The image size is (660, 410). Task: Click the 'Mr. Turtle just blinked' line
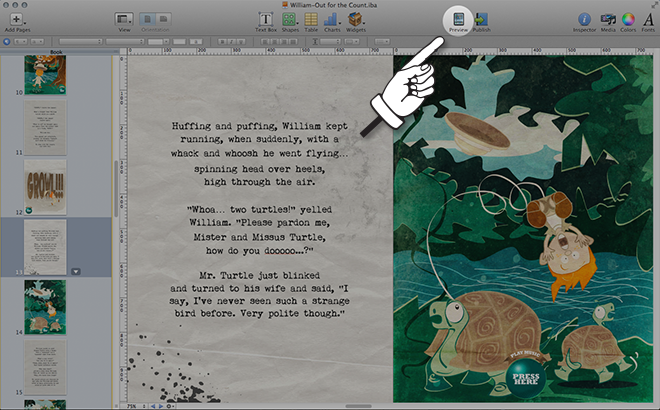(260, 275)
